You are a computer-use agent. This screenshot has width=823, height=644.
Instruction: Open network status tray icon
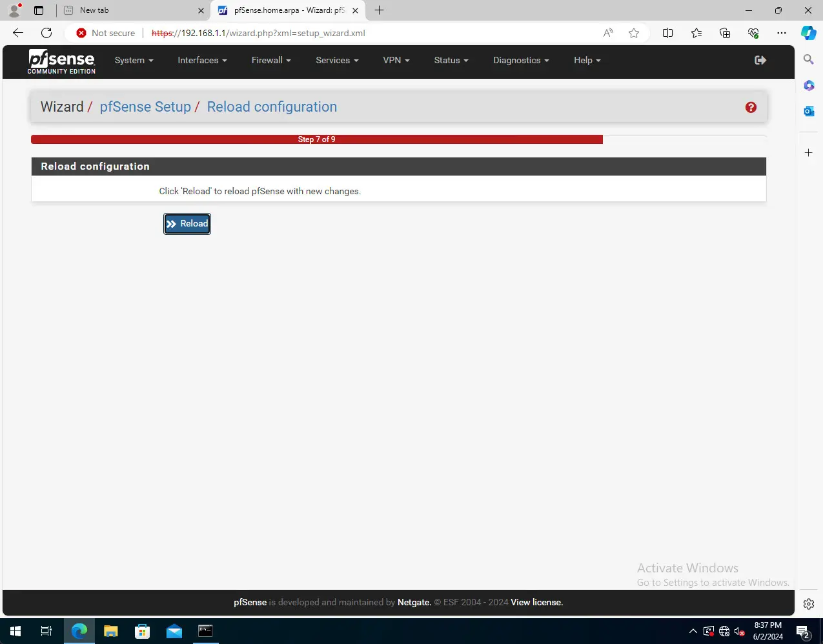click(x=724, y=632)
